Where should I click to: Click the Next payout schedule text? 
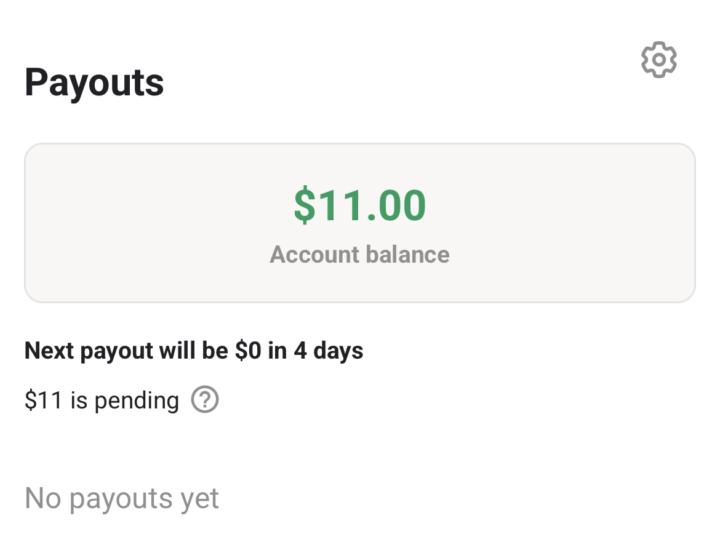point(193,351)
